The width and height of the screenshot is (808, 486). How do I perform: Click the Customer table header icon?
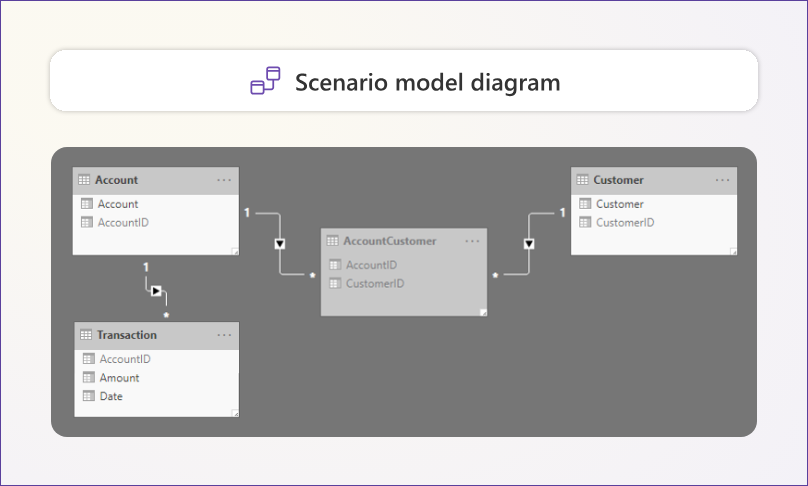coord(582,180)
